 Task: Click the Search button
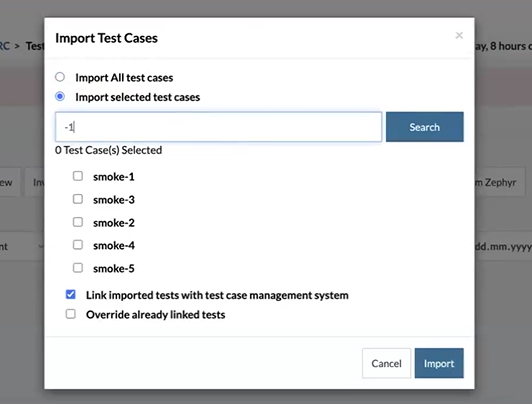425,127
